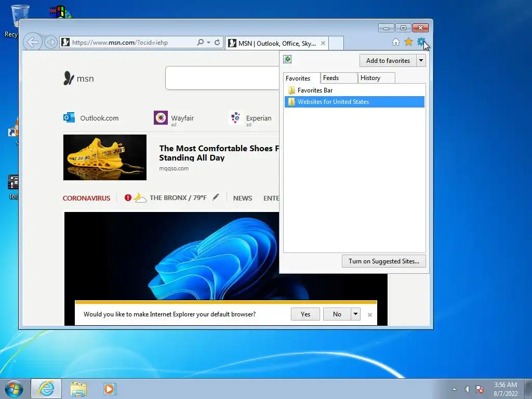This screenshot has height=399, width=532.
Task: Click Yes on default browser prompt
Action: (x=305, y=314)
